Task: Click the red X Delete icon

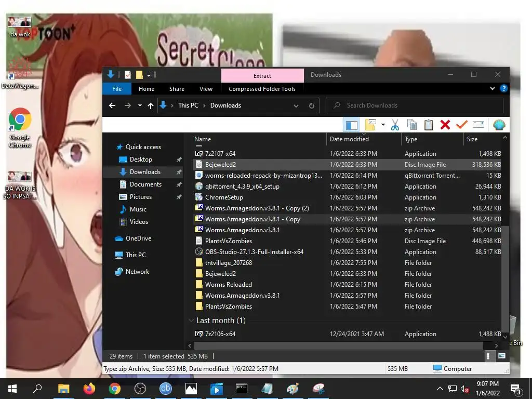Action: (x=445, y=125)
